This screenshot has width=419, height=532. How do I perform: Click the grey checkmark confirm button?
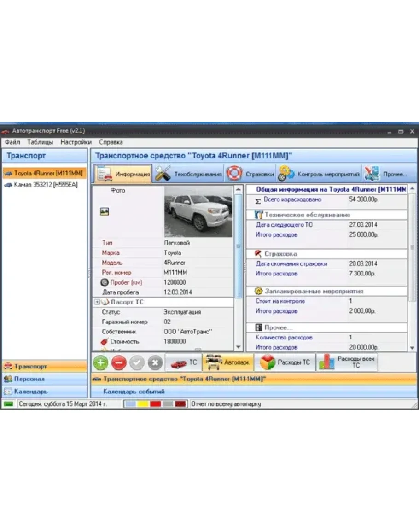coord(137,362)
